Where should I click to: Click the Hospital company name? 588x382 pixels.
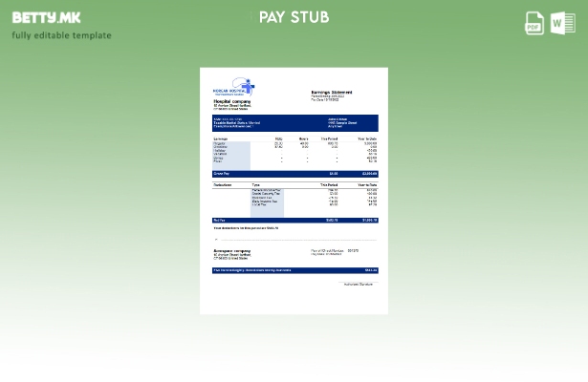[x=232, y=101]
